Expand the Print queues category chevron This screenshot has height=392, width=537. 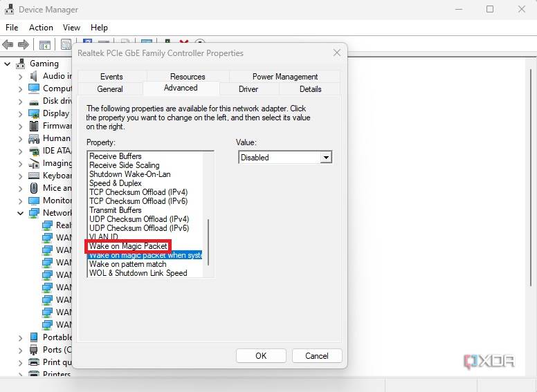coord(20,362)
